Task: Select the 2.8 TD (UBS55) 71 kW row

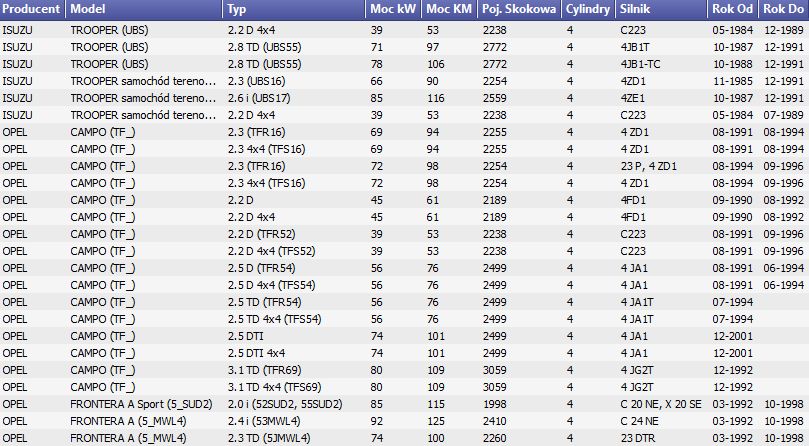Action: pyautogui.click(x=404, y=47)
